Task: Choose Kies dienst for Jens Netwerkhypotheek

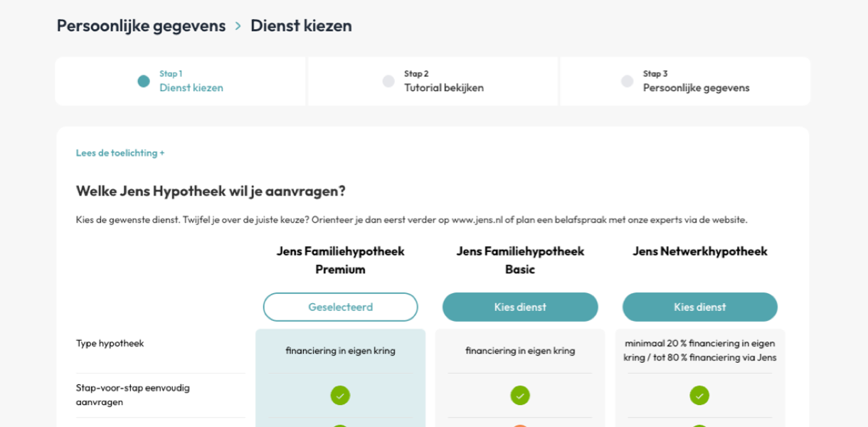Action: pyautogui.click(x=699, y=307)
